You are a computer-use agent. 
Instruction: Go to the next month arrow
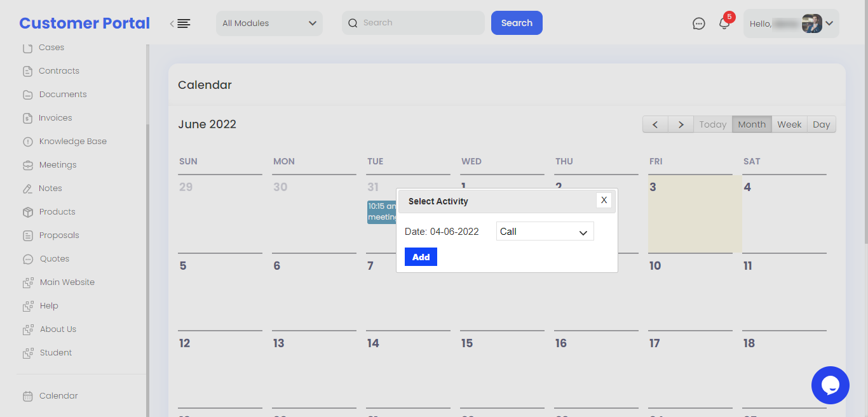(681, 124)
